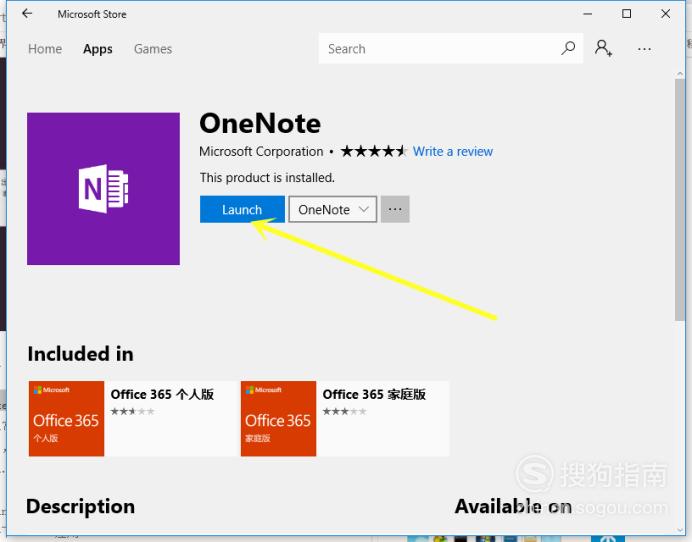Click the vertical scrollbar thumb
The height and width of the screenshot is (542, 692).
[680, 200]
